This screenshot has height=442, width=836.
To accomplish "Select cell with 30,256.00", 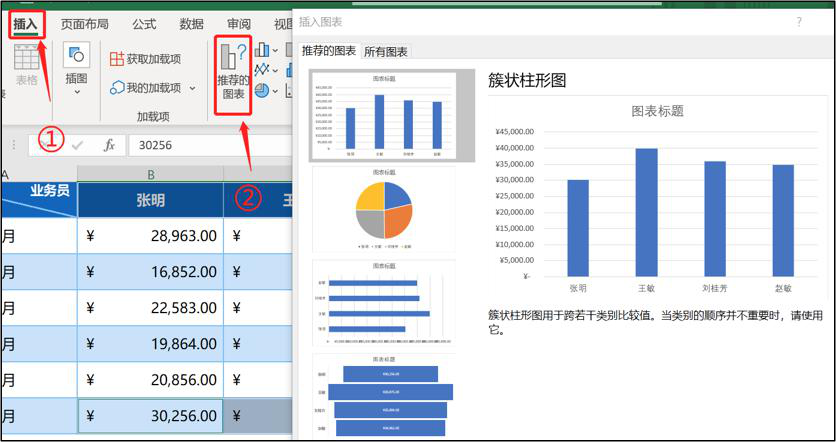I will [x=150, y=416].
